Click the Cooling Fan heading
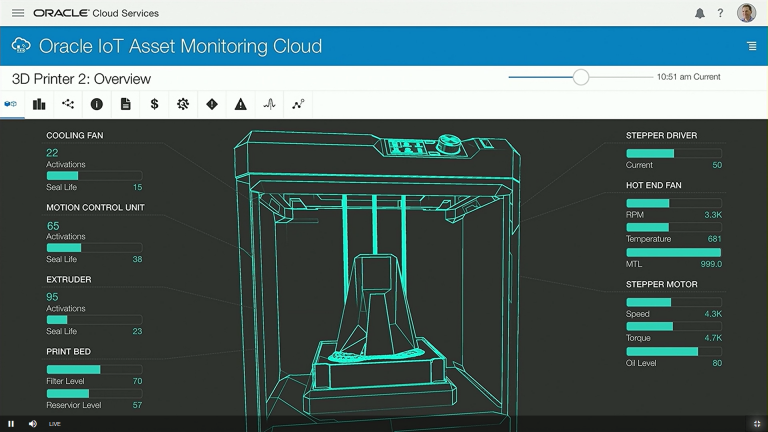768x432 pixels. tap(74, 135)
